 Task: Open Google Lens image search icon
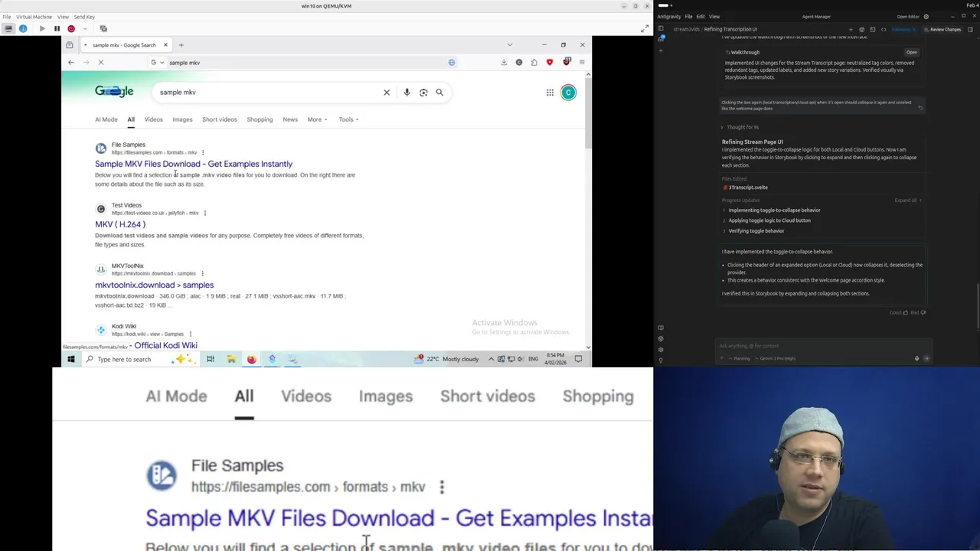(x=423, y=93)
